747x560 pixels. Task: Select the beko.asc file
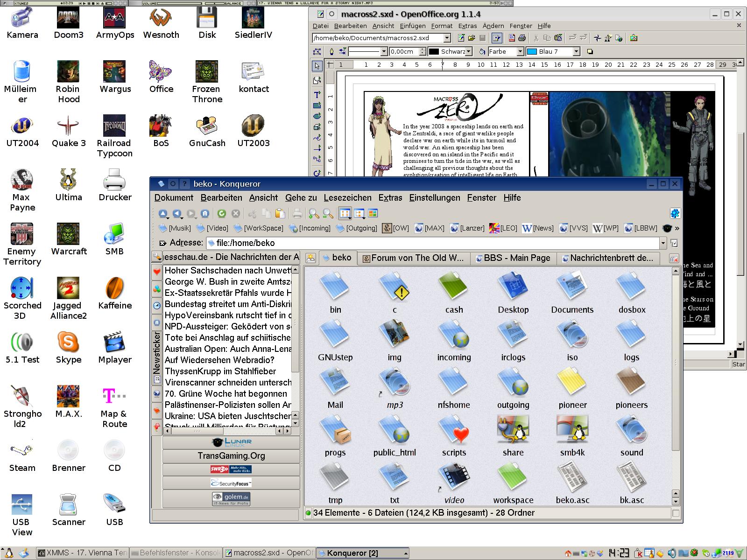click(x=572, y=483)
